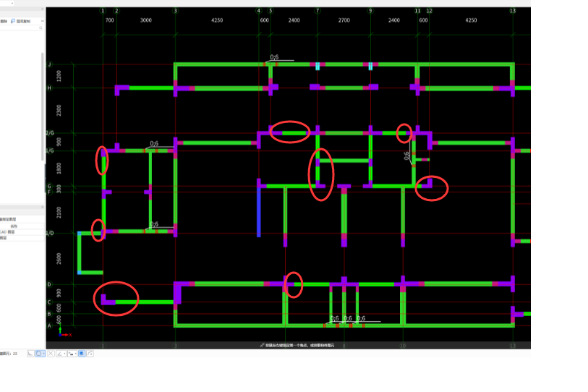Viewport: 588px width, 392px height.
Task: Click axis bubble 7 at the top
Action: [318, 11]
